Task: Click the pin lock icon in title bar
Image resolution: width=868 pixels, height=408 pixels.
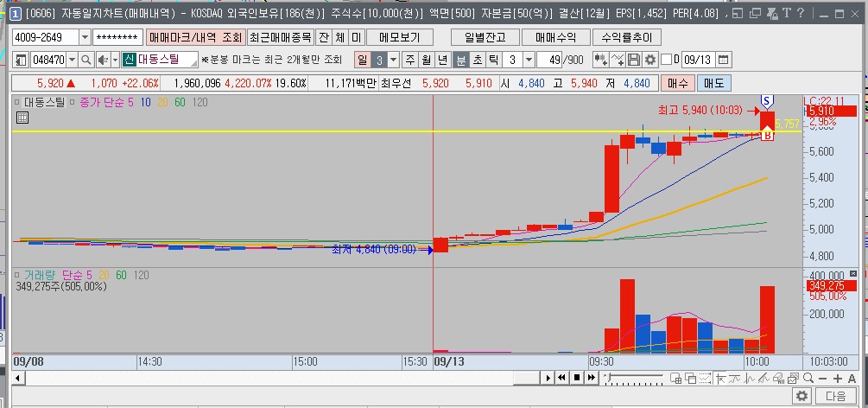Action: 771,14
